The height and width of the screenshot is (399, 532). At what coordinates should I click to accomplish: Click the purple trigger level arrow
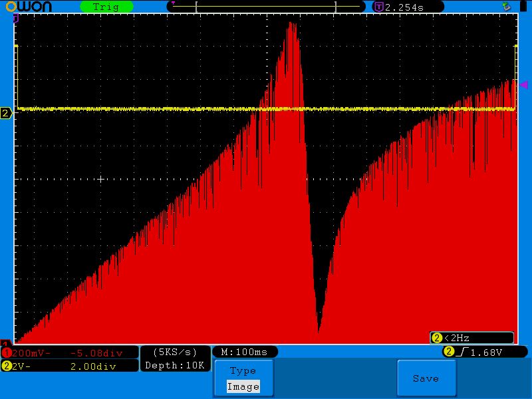tap(524, 84)
